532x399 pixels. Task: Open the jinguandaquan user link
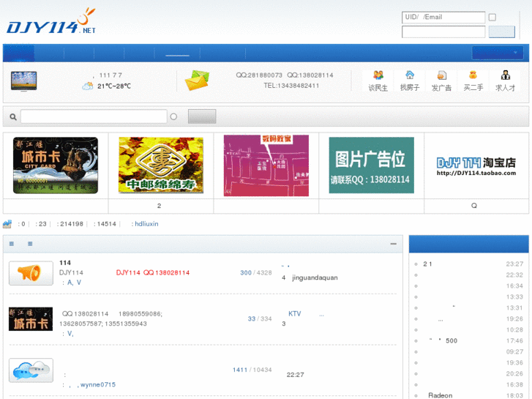315,277
